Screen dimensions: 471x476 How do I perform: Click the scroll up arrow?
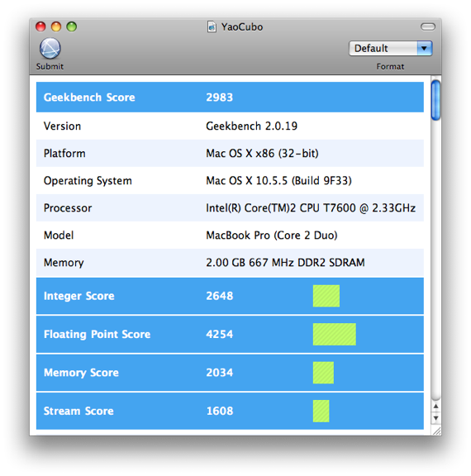435,407
